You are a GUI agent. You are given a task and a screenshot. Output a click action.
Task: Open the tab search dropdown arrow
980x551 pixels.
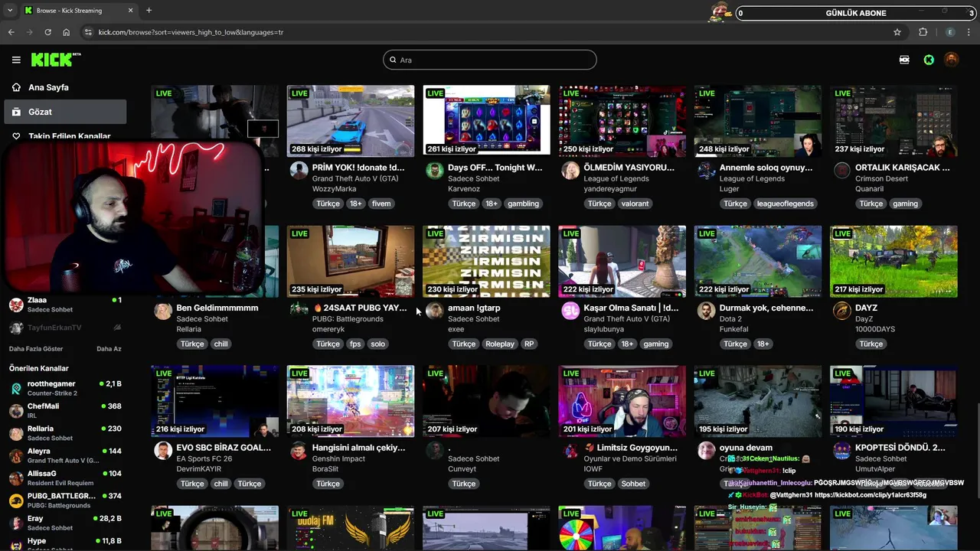coord(10,11)
